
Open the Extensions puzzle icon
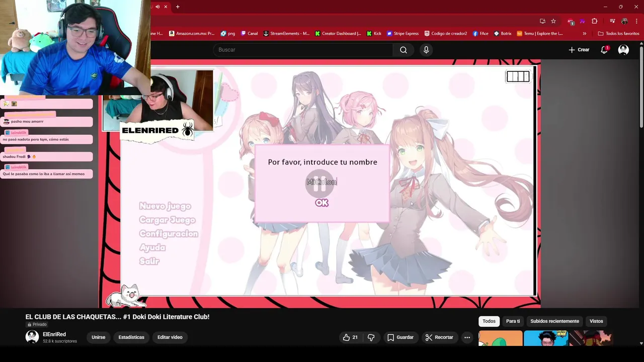pyautogui.click(x=594, y=21)
